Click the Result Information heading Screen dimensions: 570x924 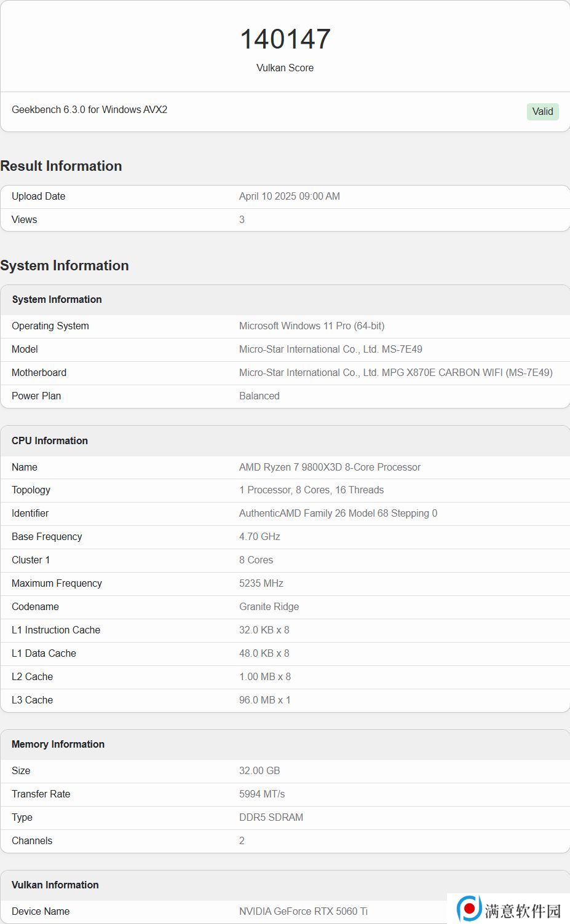coord(61,166)
